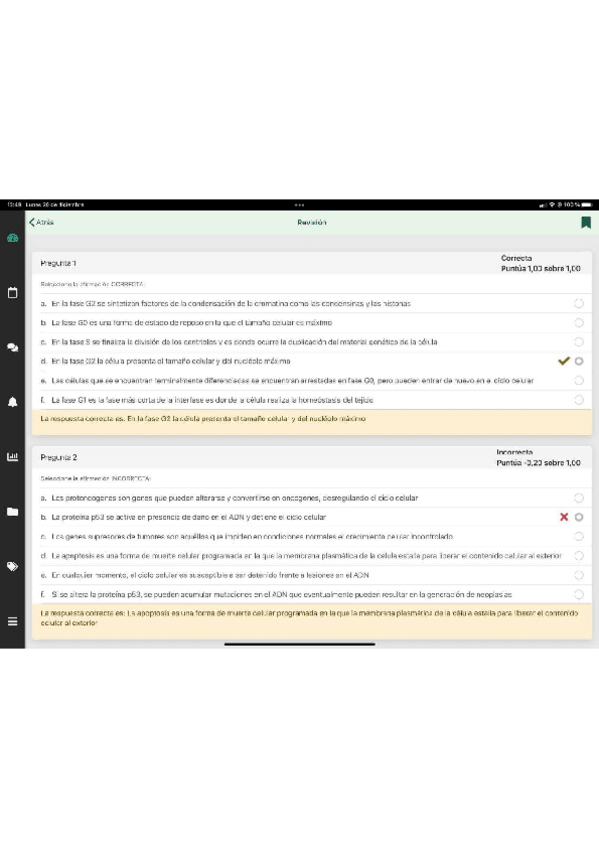
Task: Open the notifications bell icon
Action: click(x=12, y=402)
